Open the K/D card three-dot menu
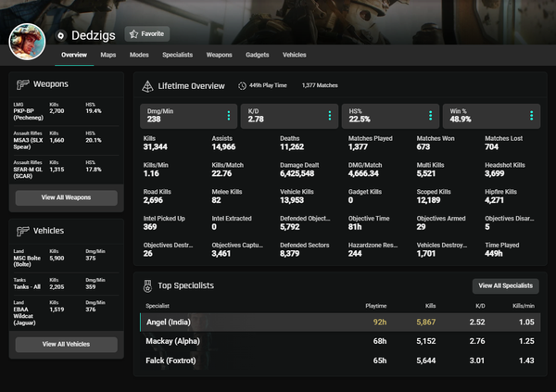556x392 pixels. [328, 116]
